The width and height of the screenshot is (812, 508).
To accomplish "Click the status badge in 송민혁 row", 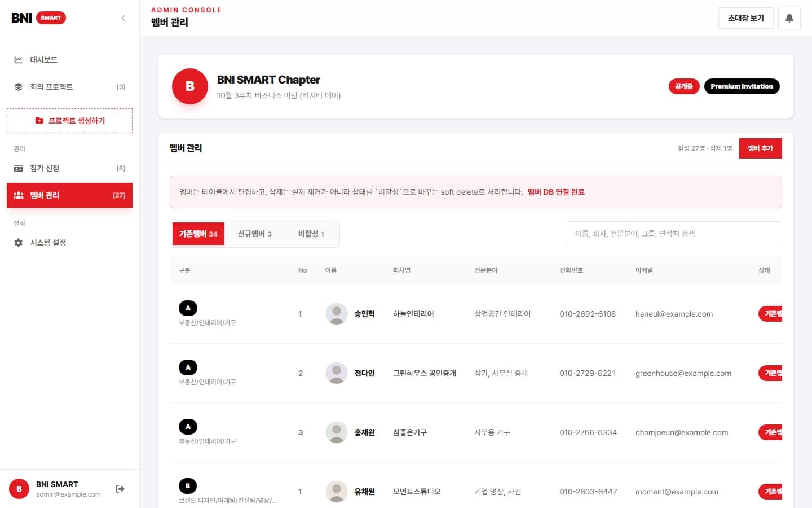I will click(x=770, y=314).
